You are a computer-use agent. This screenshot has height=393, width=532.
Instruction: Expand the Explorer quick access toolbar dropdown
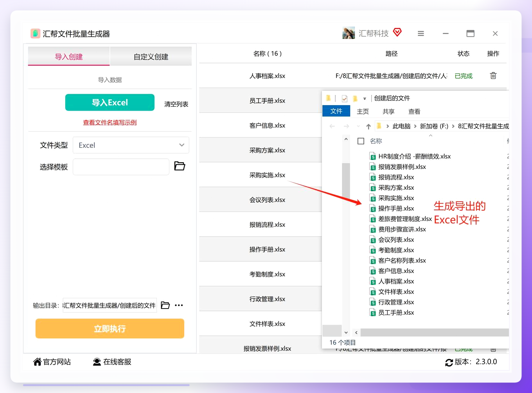(365, 99)
